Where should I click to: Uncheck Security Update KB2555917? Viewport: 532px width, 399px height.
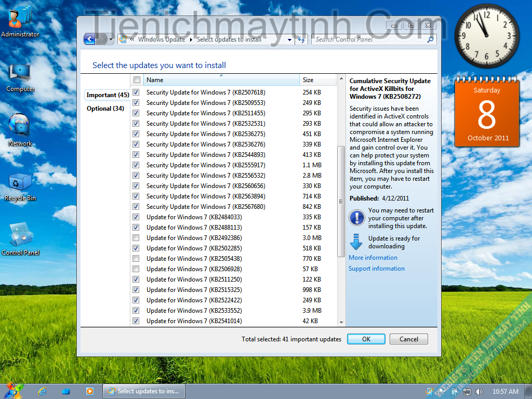tap(136, 165)
